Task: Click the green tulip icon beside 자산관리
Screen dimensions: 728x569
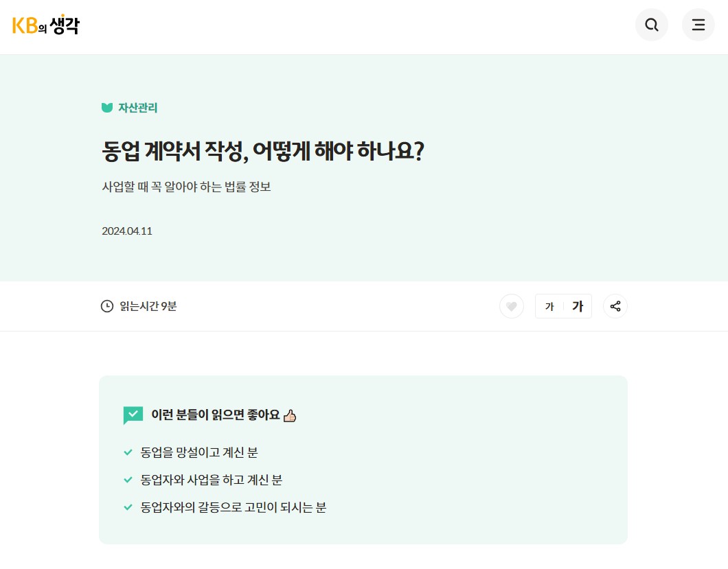Action: [x=107, y=108]
